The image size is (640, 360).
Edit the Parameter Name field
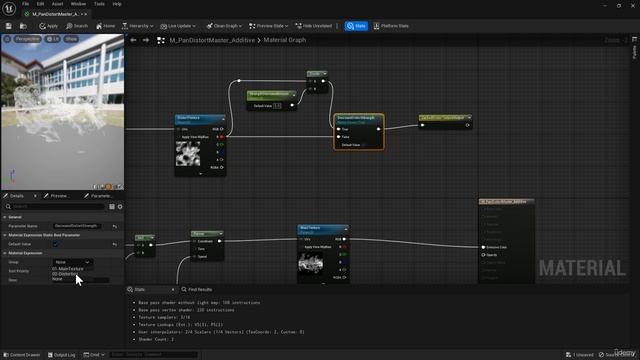(76, 226)
